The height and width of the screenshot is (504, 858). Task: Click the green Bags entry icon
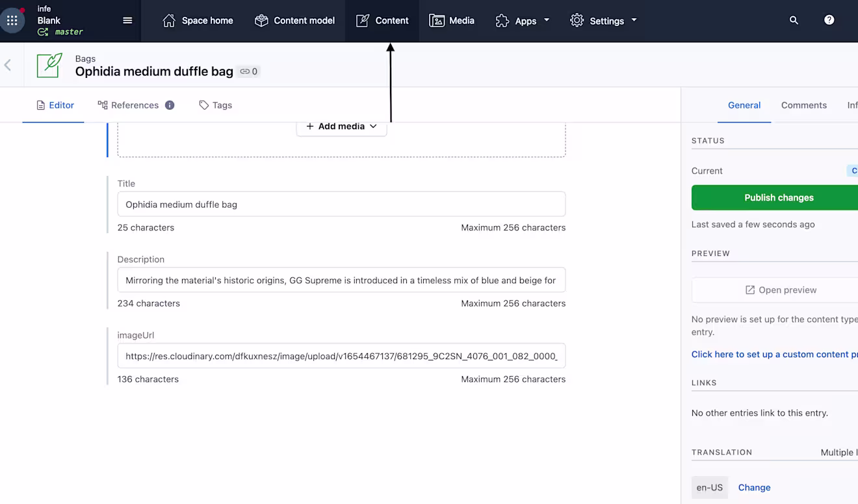49,65
